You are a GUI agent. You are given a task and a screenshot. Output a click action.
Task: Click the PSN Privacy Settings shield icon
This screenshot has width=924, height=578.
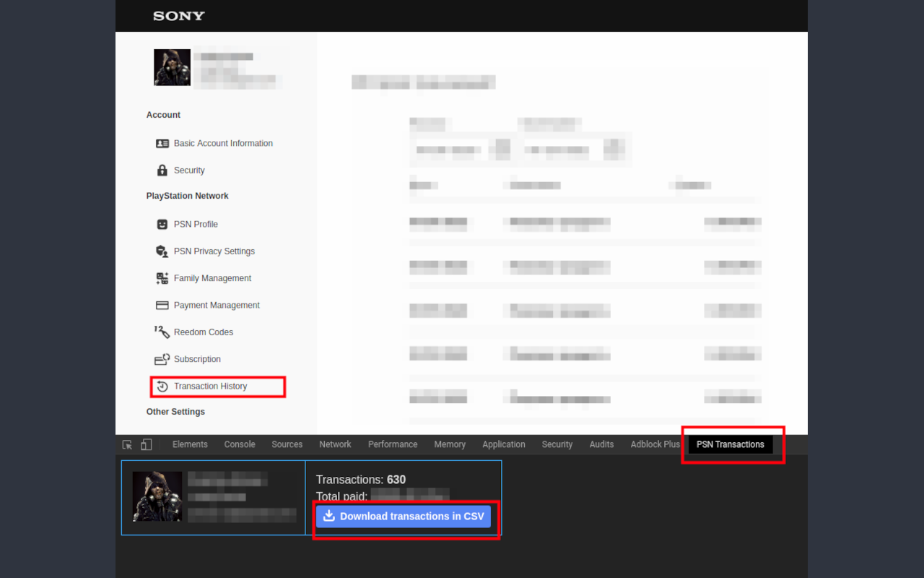point(162,251)
